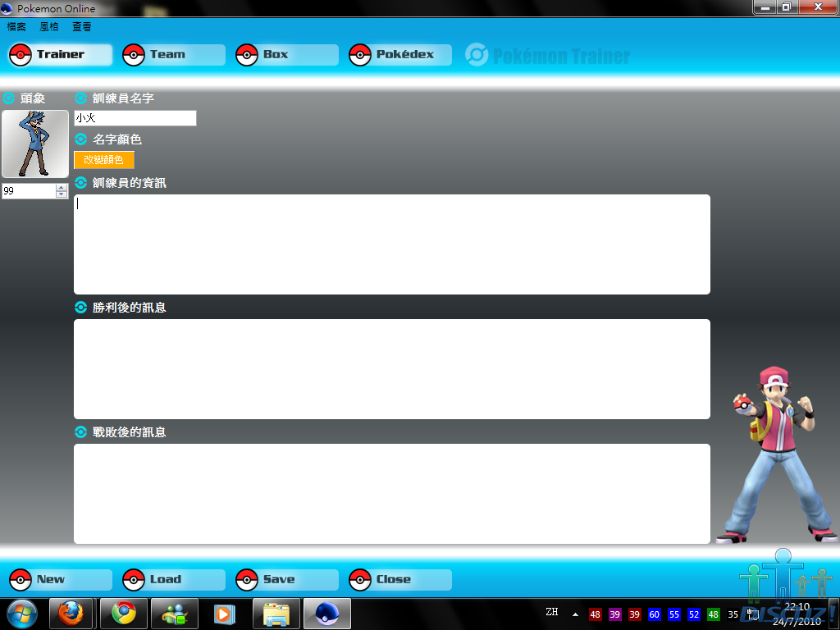Switch to the Trainer tab
840x630 pixels.
click(61, 55)
